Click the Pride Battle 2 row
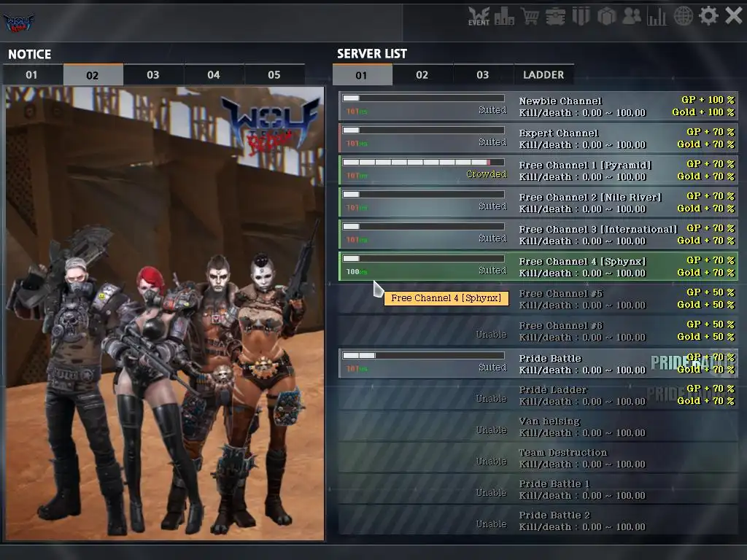Image resolution: width=747 pixels, height=560 pixels. pos(538,521)
